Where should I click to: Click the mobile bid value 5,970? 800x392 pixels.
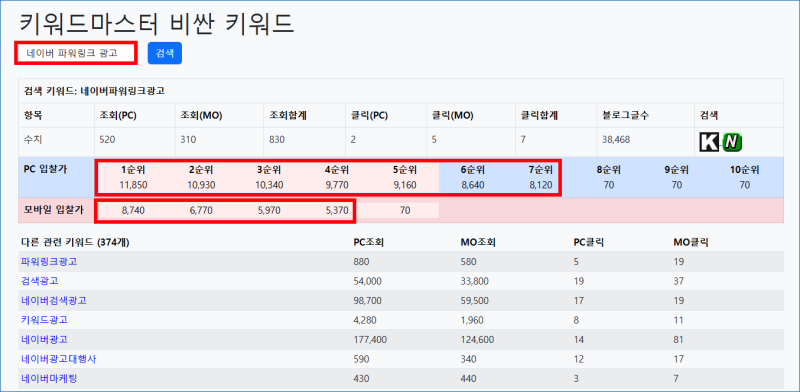(x=269, y=210)
